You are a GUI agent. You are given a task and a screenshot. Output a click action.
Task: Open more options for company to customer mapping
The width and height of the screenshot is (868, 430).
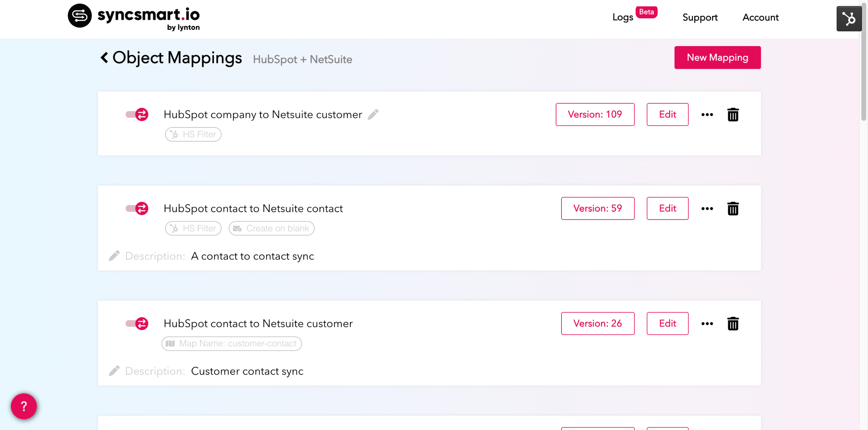click(707, 115)
